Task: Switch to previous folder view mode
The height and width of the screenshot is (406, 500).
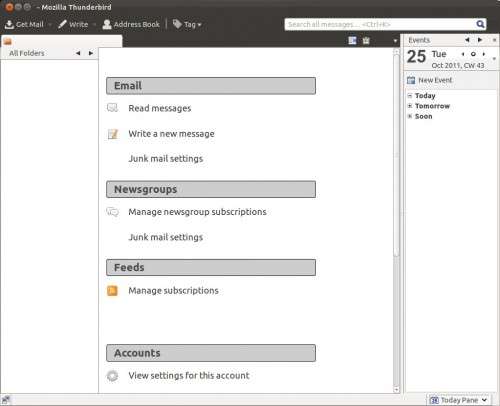Action: (x=78, y=53)
